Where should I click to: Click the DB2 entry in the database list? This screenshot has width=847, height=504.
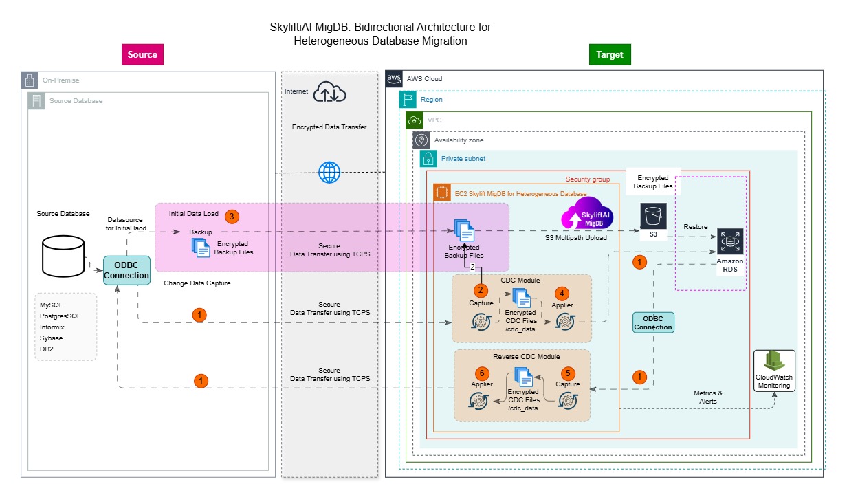(x=47, y=349)
